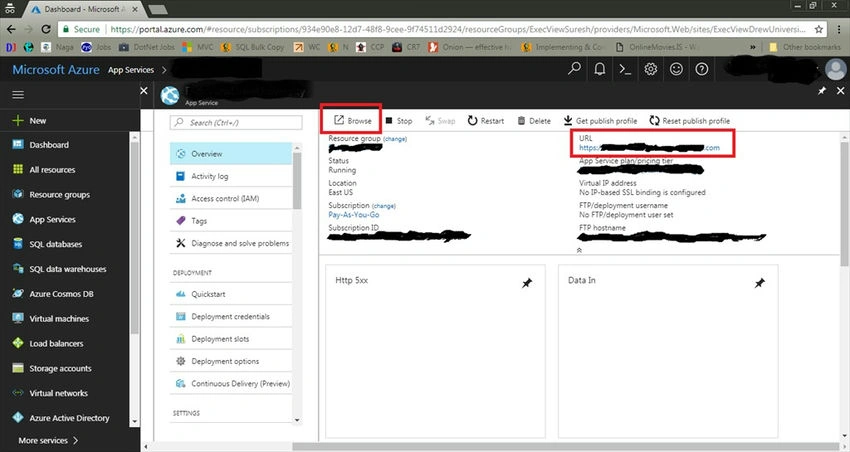
Task: Open Deployment options
Action: click(x=231, y=361)
